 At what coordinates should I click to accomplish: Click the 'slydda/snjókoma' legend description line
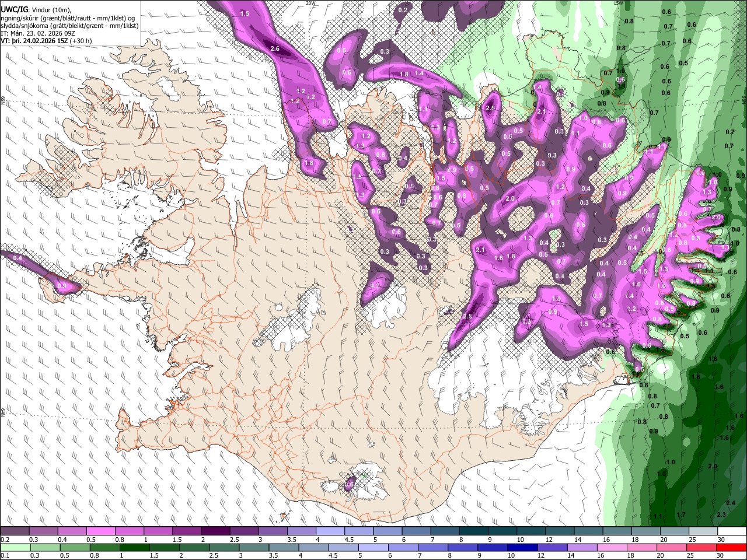point(69,26)
